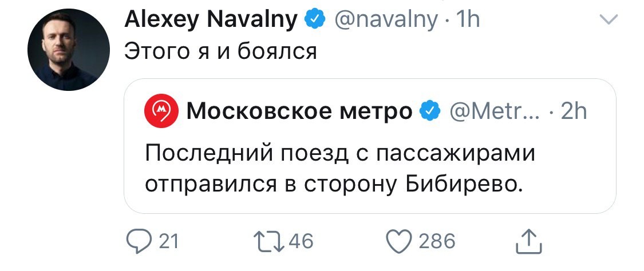Image resolution: width=644 pixels, height=271 pixels.
Task: Like the tweet with the heart icon
Action: (x=400, y=241)
